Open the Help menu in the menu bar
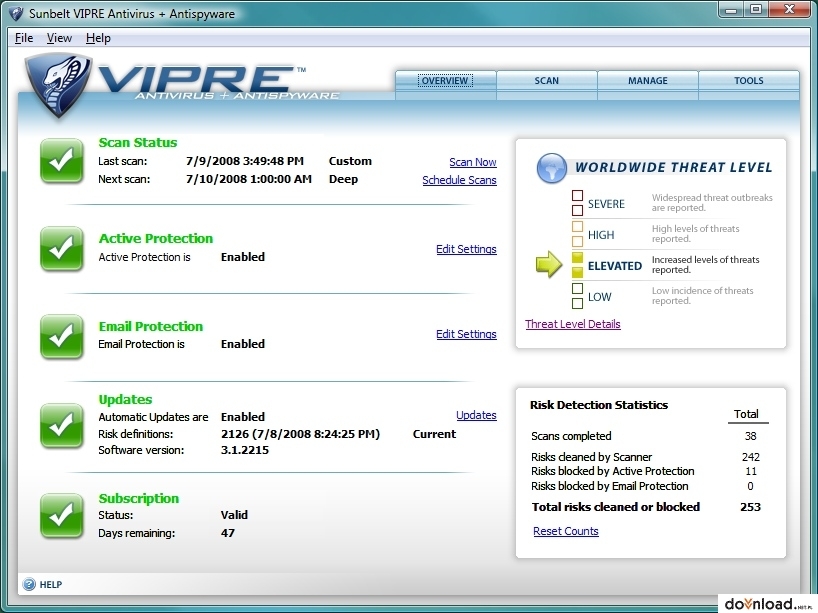The image size is (818, 613). [98, 38]
